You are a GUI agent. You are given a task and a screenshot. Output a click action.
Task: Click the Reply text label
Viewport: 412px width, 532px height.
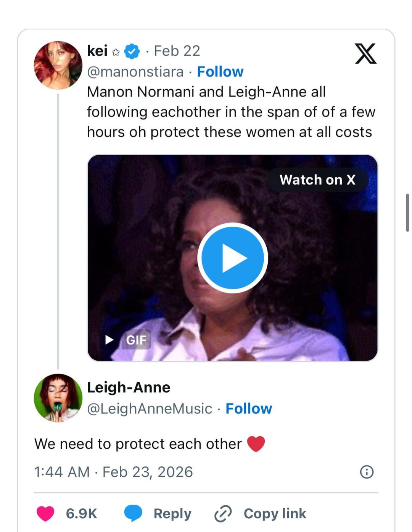pos(172,514)
